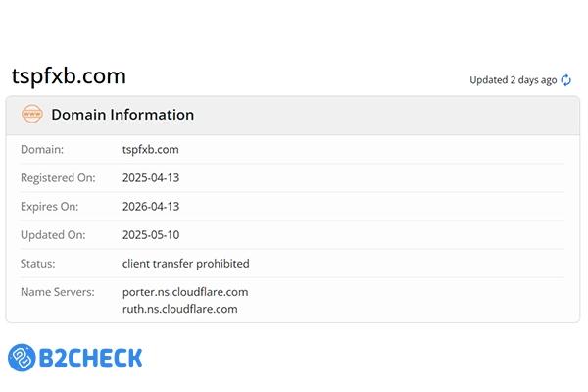Image resolution: width=588 pixels, height=392 pixels.
Task: Click the "Updated 2 days ago" text
Action: (513, 80)
